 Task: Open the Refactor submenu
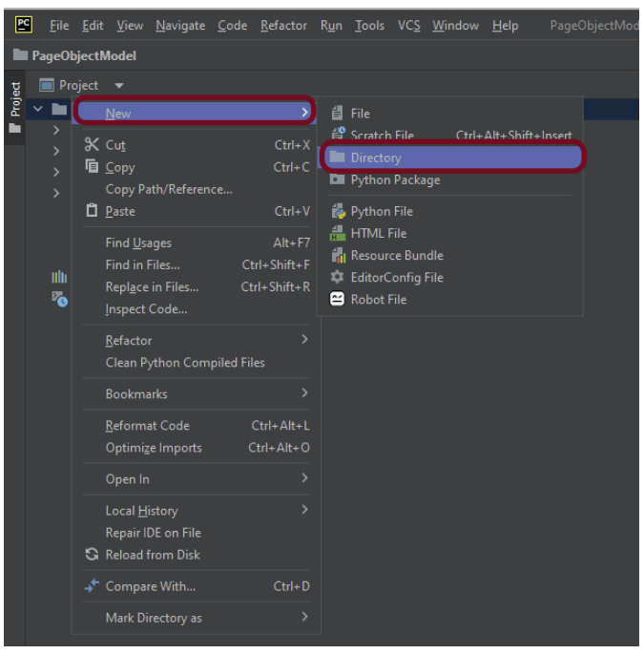[197, 340]
